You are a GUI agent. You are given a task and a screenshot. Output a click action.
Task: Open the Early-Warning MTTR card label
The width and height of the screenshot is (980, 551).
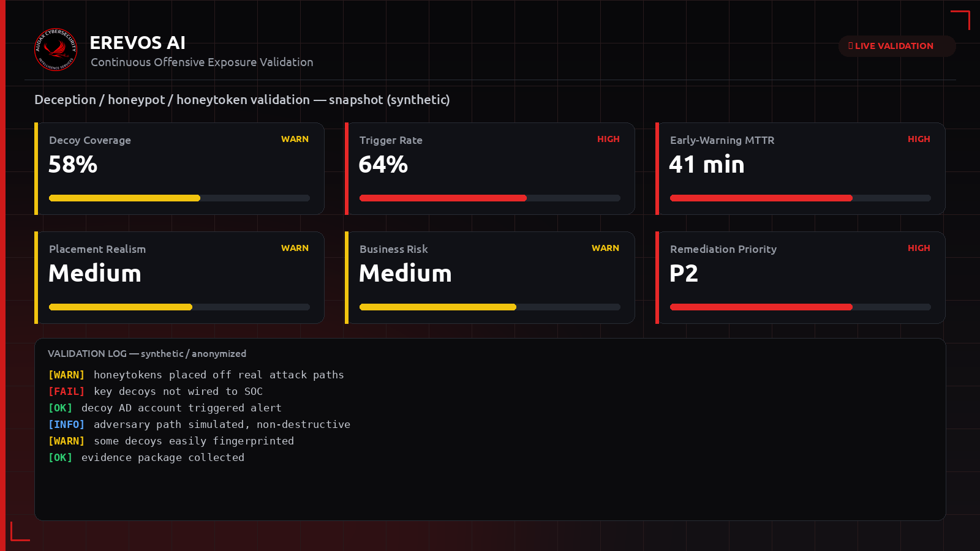(722, 140)
